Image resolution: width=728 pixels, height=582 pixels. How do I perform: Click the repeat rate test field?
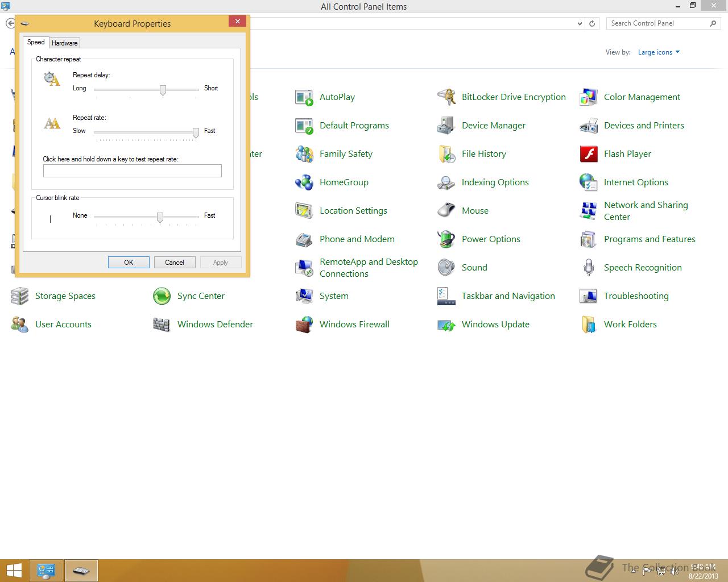tap(133, 171)
